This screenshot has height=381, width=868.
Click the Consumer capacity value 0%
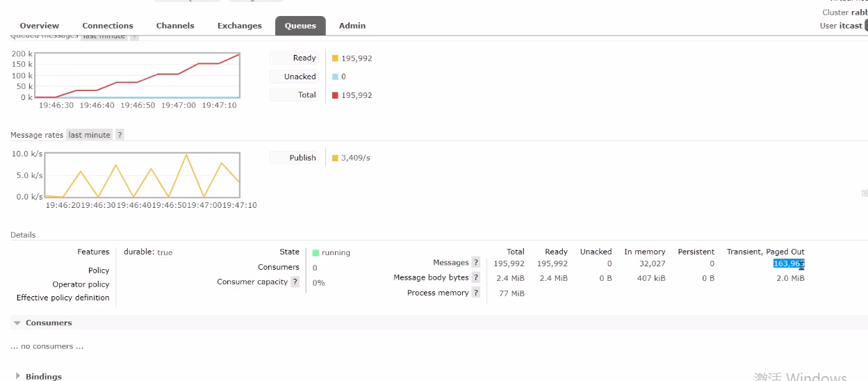click(x=319, y=283)
